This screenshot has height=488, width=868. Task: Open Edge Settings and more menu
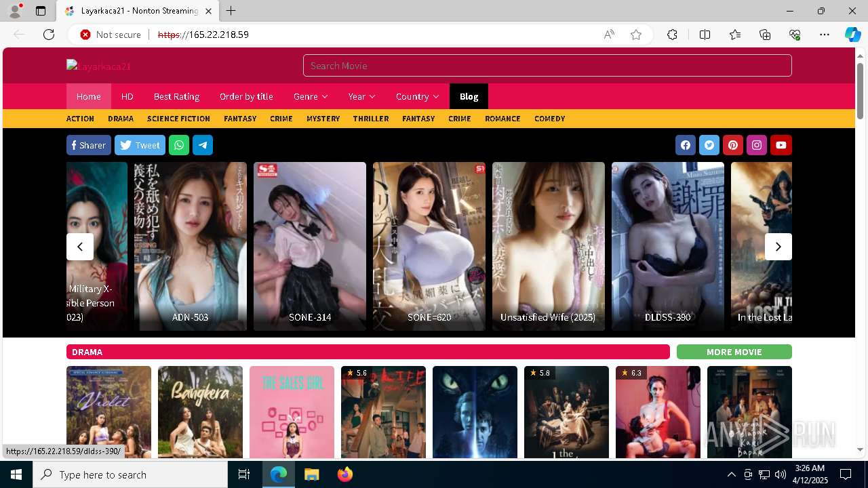coord(825,35)
